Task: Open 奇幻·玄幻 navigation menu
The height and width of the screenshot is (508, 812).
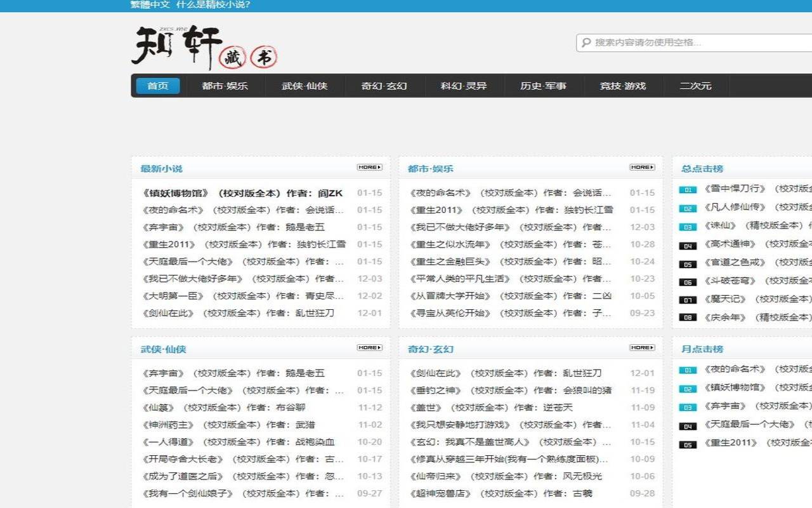Action: click(x=384, y=86)
